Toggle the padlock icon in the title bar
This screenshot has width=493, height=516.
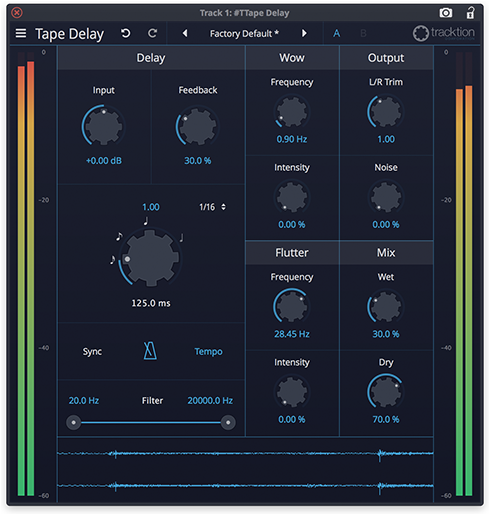(x=470, y=13)
